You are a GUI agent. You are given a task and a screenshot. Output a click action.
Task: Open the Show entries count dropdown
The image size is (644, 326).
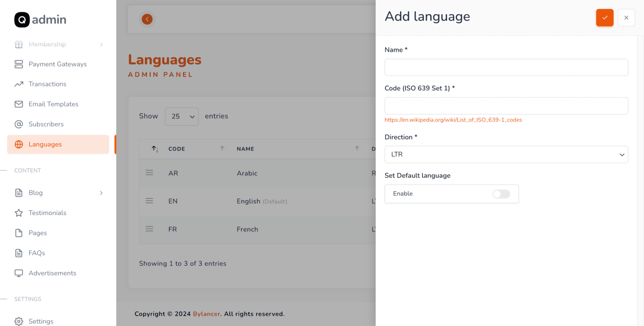[182, 116]
